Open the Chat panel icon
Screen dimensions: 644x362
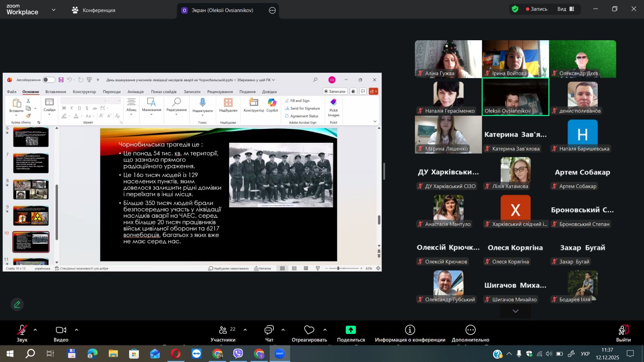pos(269,330)
